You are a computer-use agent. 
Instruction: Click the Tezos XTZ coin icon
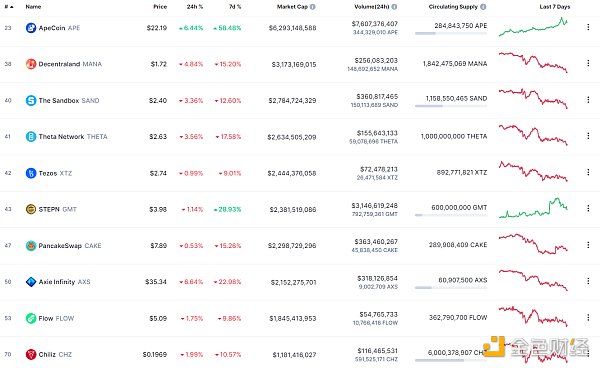pos(31,173)
